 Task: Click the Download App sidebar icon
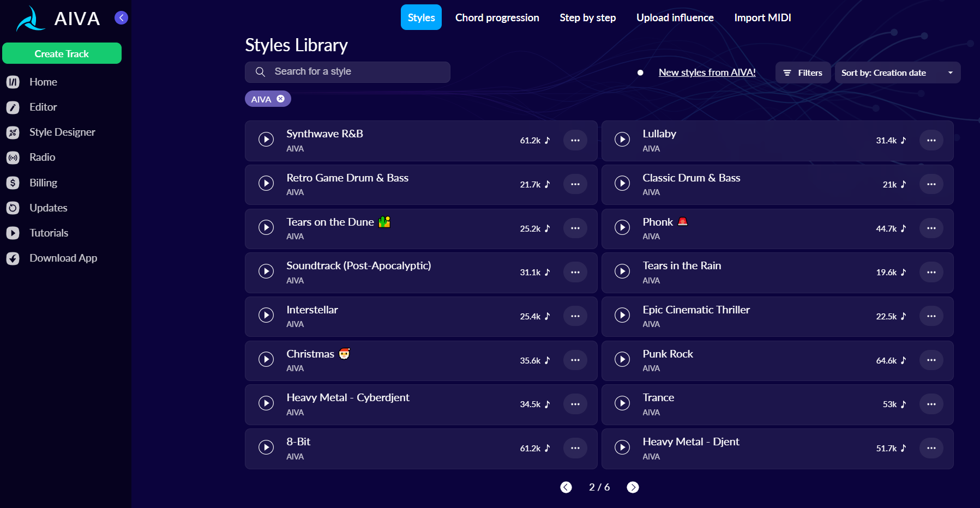pos(13,258)
